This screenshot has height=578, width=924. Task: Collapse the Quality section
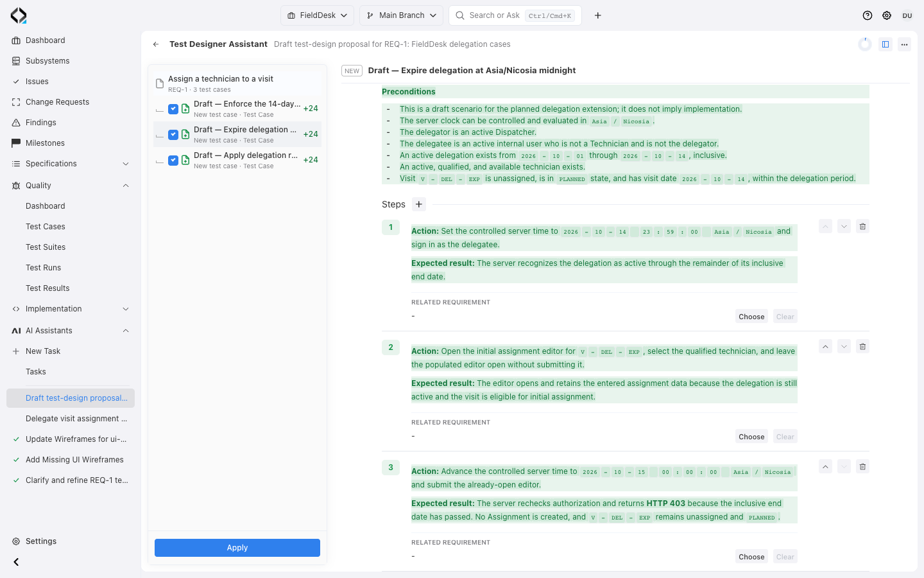[x=126, y=186]
